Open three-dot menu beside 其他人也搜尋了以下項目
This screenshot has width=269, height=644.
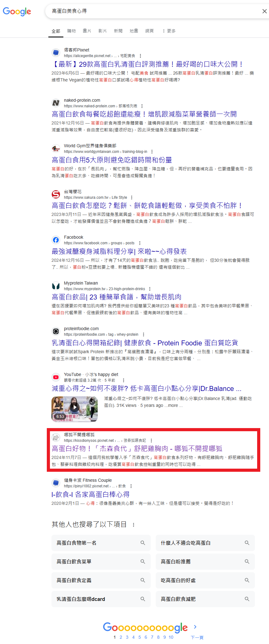pos(134,525)
